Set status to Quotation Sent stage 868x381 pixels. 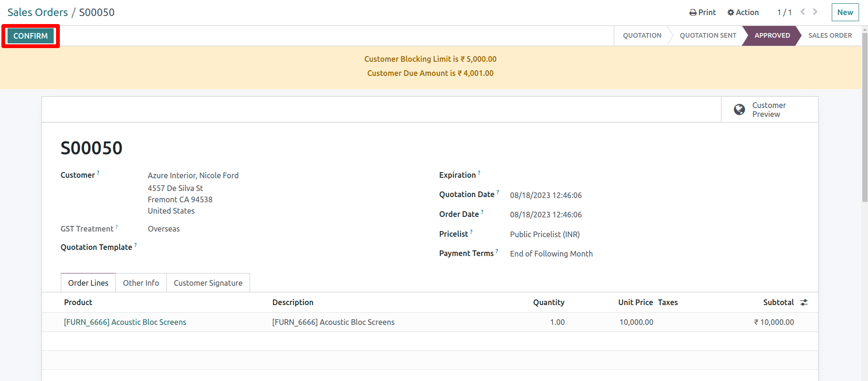pos(707,35)
